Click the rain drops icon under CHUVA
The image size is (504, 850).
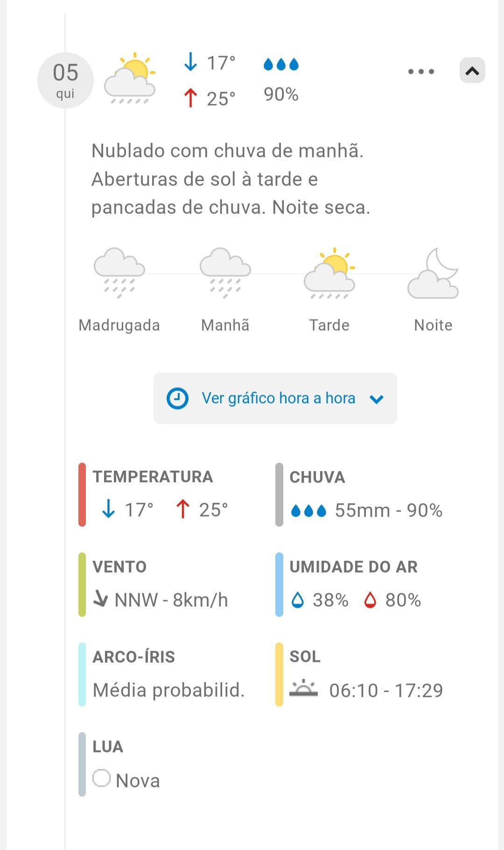click(308, 511)
